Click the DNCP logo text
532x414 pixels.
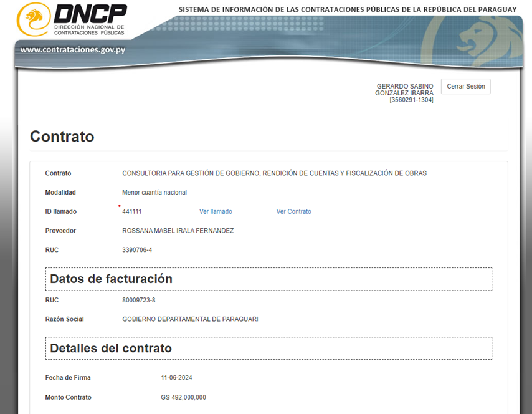point(90,14)
